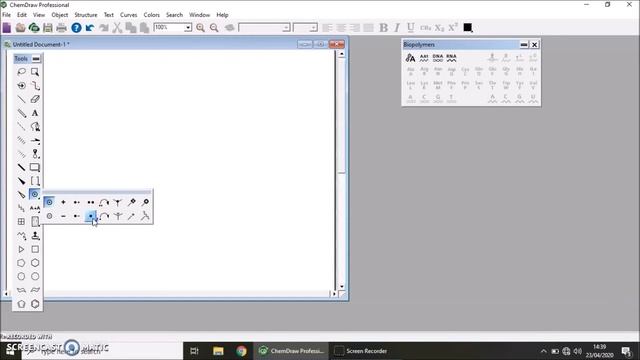Open the File menu
Viewport: 640px width, 360px height.
[x=7, y=15]
